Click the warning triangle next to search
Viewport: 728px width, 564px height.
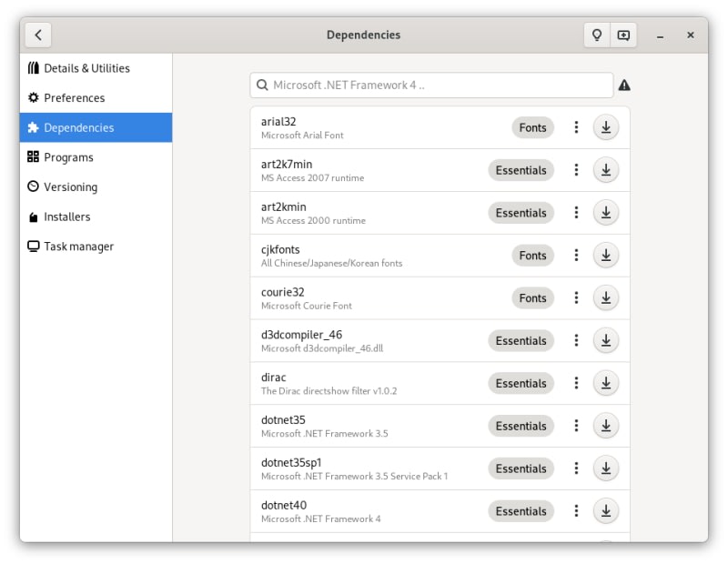tap(624, 86)
